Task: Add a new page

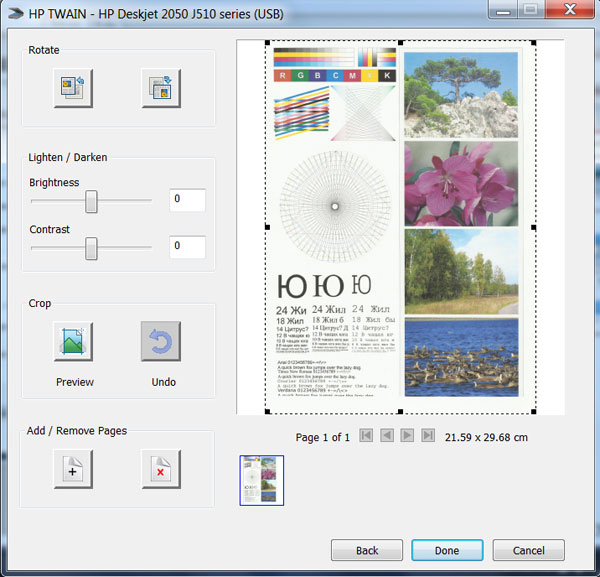Action: [x=73, y=469]
